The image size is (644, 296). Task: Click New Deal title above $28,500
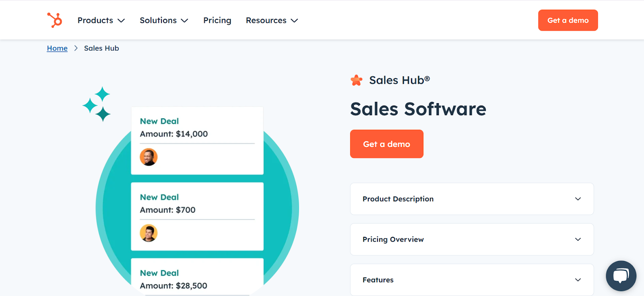coord(159,273)
